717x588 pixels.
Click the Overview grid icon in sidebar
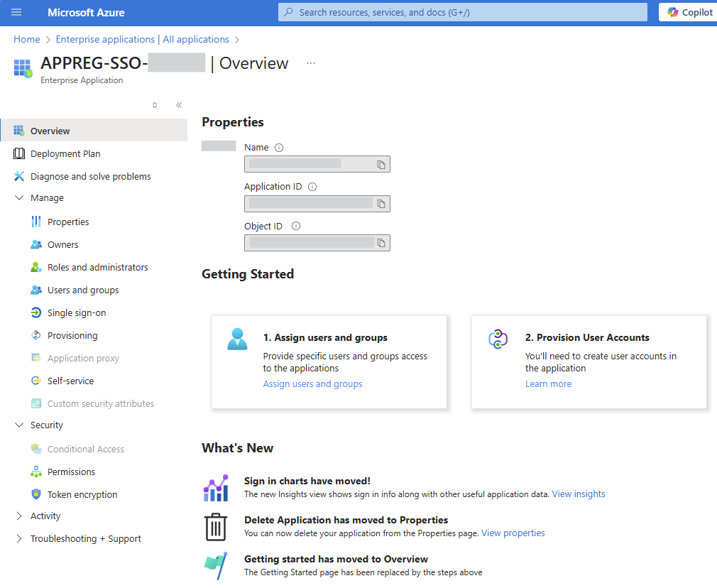pyautogui.click(x=19, y=131)
